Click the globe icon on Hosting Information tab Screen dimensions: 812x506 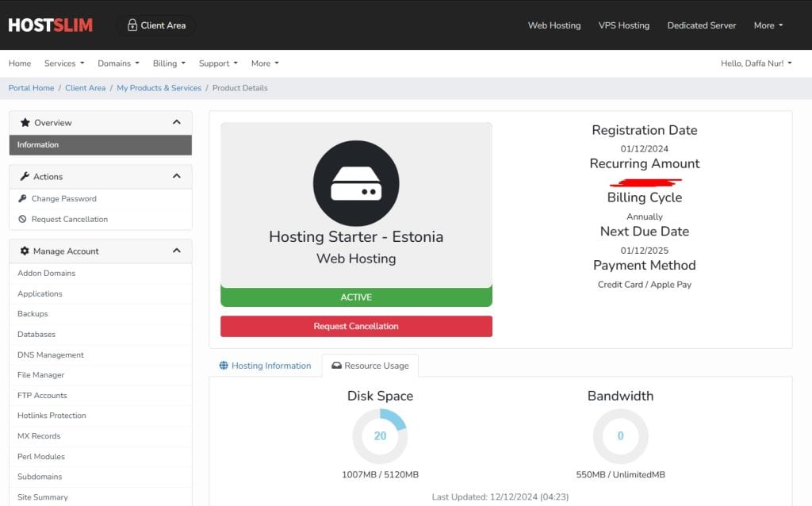(224, 366)
